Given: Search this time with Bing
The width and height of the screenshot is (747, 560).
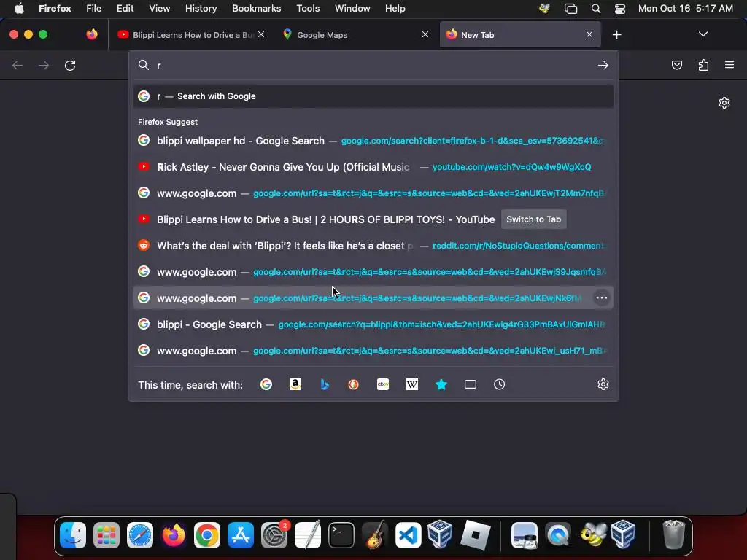Looking at the screenshot, I should click(325, 384).
